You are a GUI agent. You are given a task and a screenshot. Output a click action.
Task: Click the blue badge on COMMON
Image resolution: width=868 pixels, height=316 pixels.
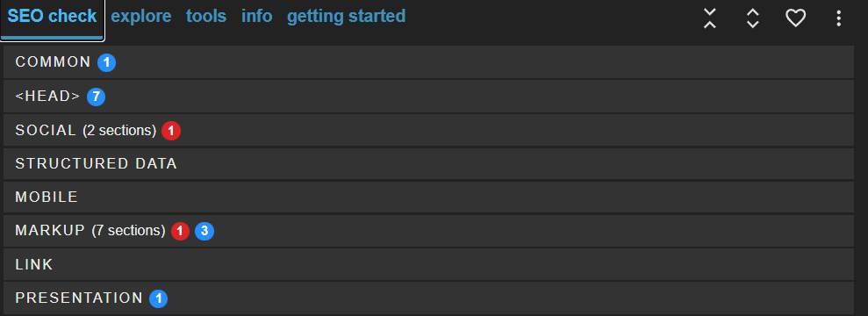pos(107,62)
